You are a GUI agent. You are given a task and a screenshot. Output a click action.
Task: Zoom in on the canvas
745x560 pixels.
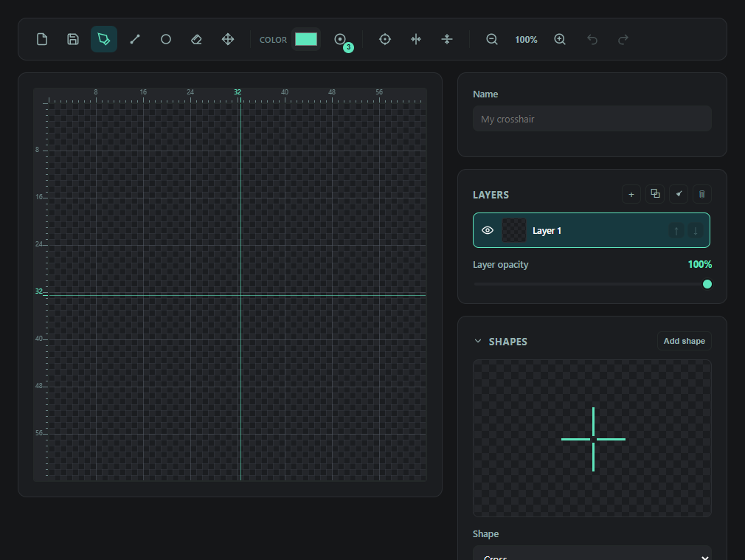(560, 39)
